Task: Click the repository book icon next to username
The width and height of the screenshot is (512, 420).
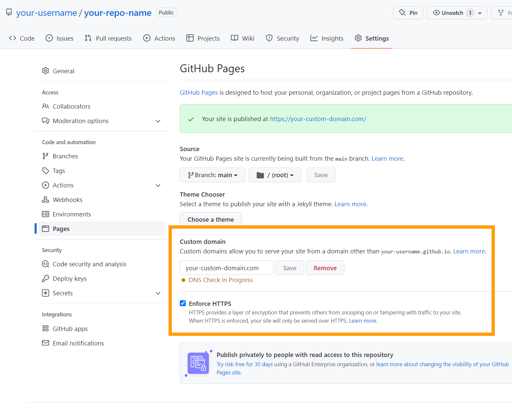Action: click(x=9, y=12)
